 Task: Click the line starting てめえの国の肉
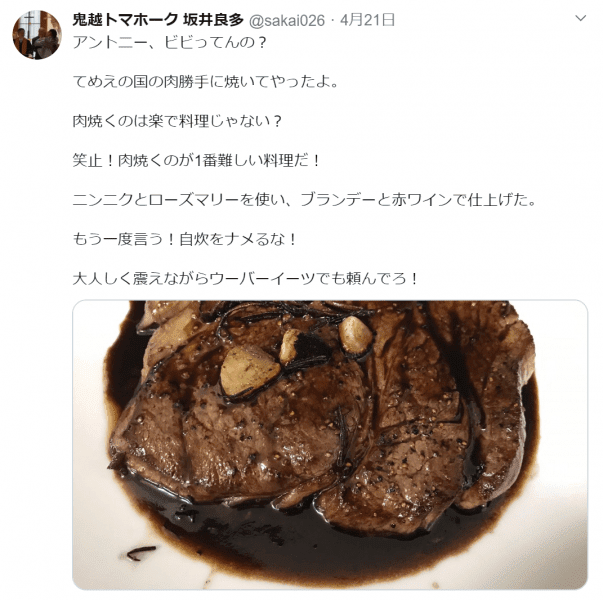tap(206, 82)
